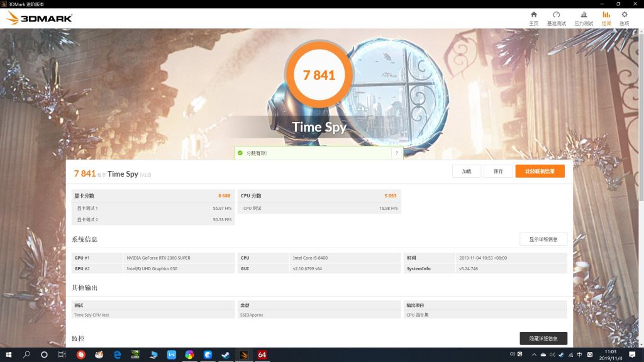
Task: Open Microsoft Edge from the taskbar
Action: click(x=117, y=354)
